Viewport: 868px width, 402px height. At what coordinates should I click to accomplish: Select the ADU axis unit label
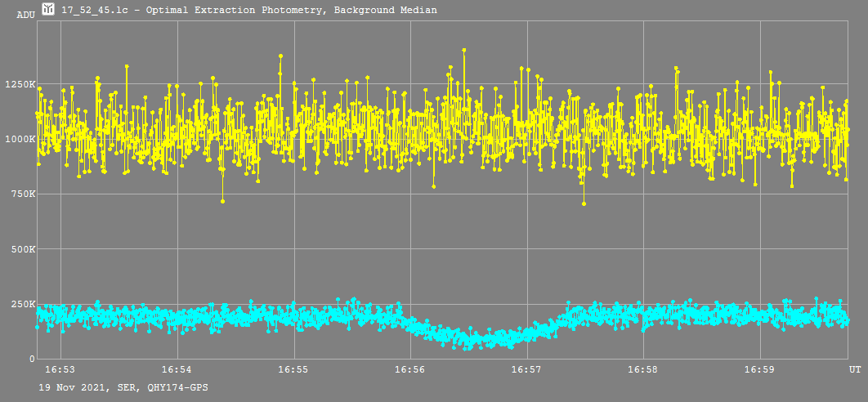(25, 15)
